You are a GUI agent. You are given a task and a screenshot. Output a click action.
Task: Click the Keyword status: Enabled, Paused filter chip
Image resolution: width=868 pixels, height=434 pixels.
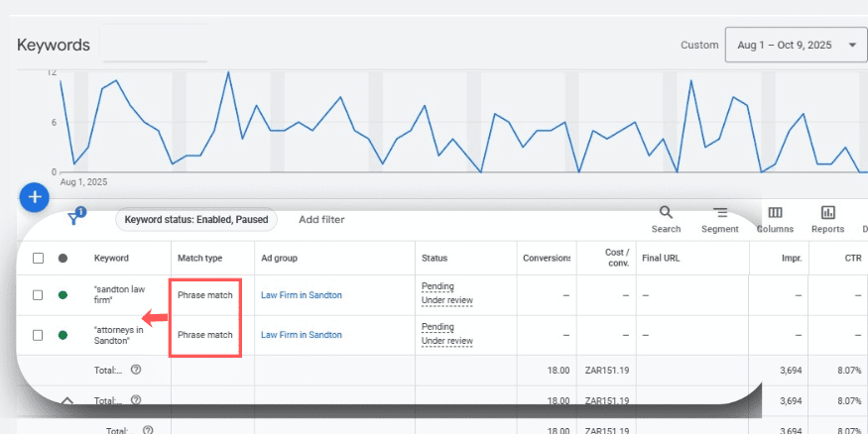pyautogui.click(x=196, y=220)
